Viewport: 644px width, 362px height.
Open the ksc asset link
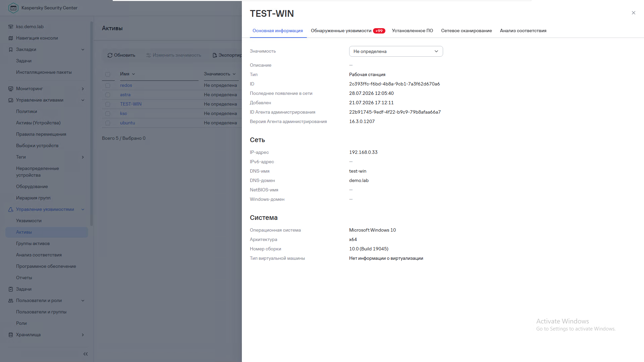pos(123,114)
